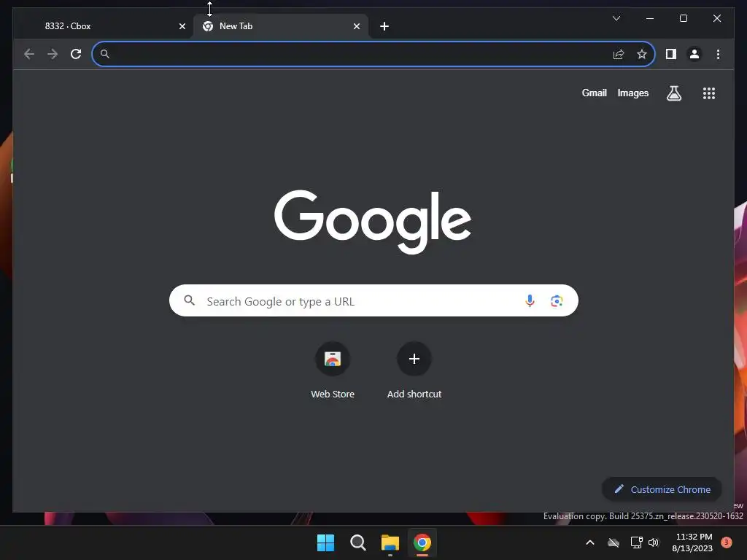This screenshot has height=560, width=747.
Task: Maximize the Chrome window
Action: [683, 18]
